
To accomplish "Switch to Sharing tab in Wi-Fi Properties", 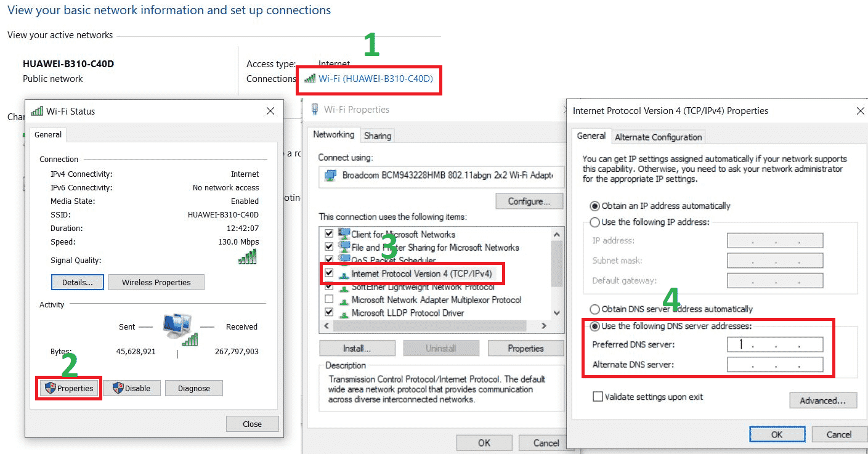I will click(378, 136).
